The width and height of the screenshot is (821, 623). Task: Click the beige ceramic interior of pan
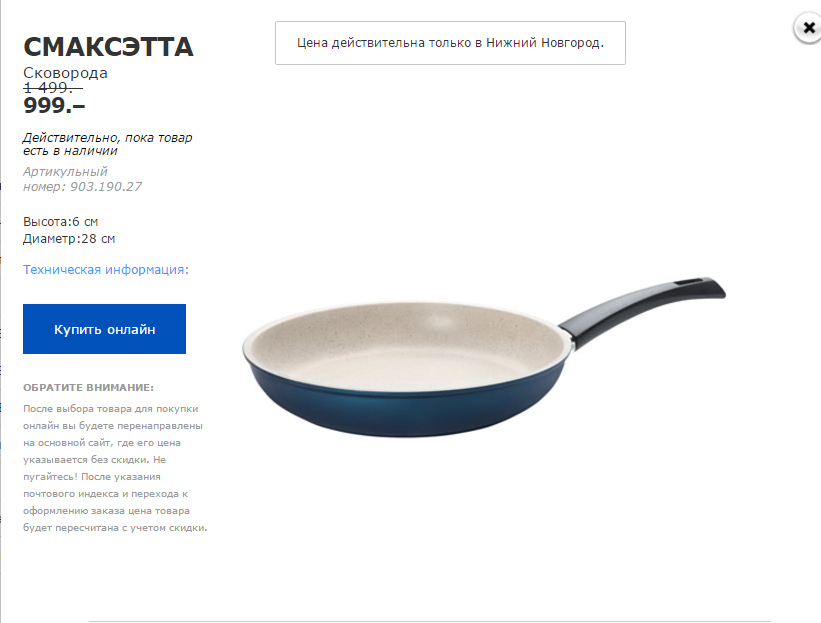408,346
